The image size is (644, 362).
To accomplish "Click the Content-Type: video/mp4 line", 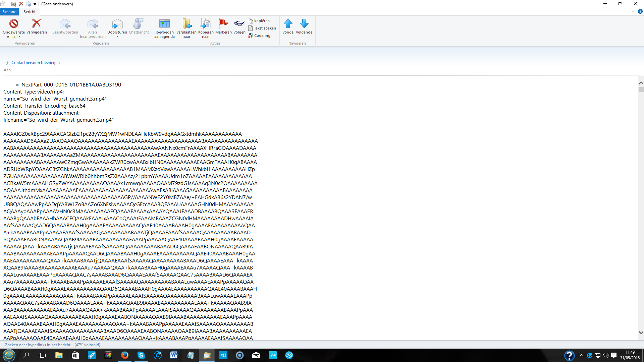I will click(x=34, y=92).
